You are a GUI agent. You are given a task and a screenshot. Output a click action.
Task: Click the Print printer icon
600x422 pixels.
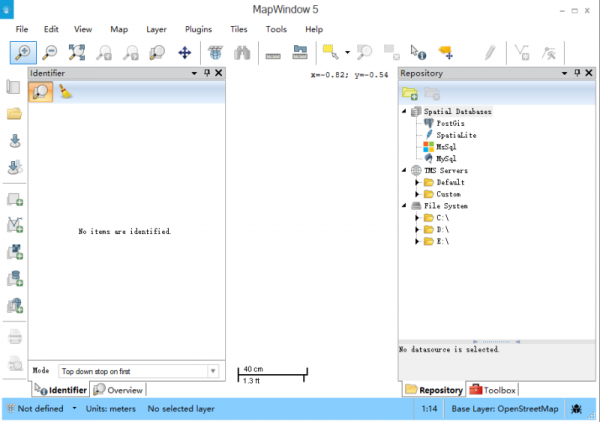[x=15, y=337]
